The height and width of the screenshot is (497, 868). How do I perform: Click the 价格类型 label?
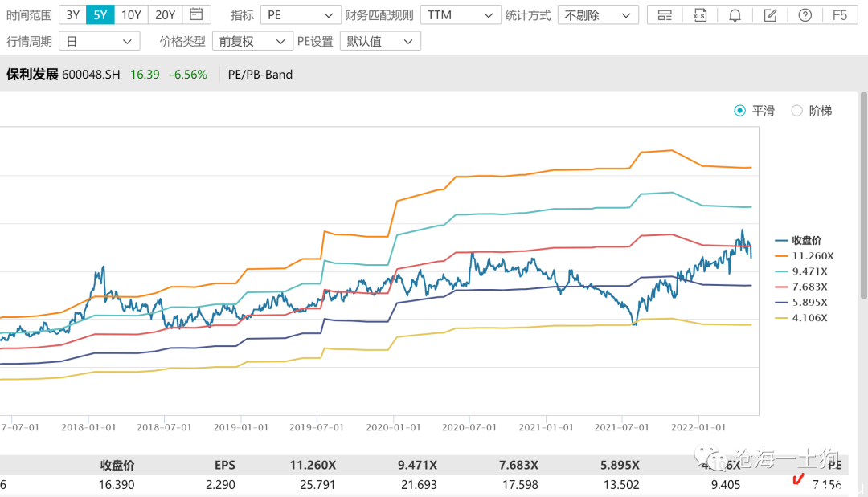pyautogui.click(x=182, y=42)
